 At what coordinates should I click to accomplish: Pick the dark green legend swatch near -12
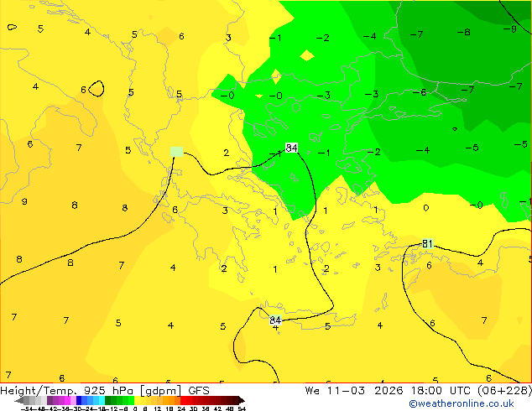(108, 400)
